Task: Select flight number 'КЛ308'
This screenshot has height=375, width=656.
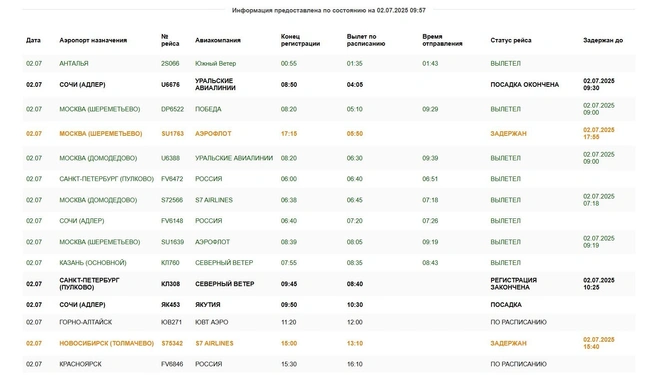Action: [170, 284]
